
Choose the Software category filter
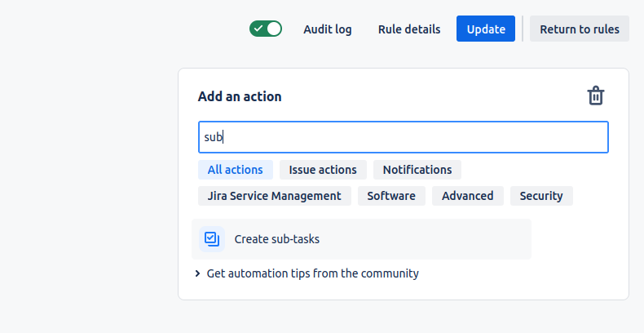click(x=391, y=196)
